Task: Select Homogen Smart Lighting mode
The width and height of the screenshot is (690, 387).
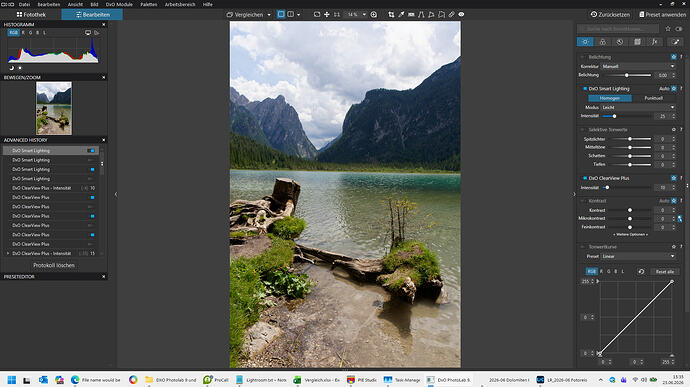Action: 609,98
